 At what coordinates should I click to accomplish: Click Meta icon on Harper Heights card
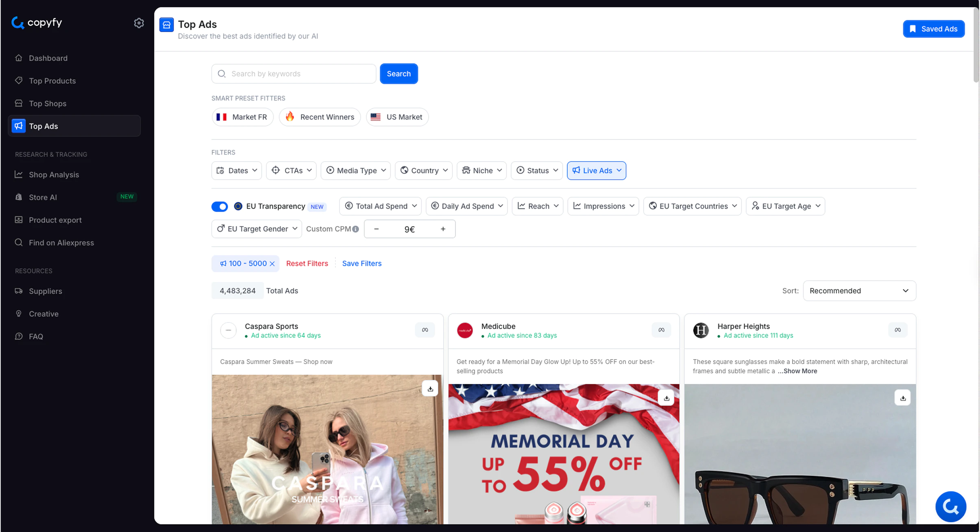897,330
